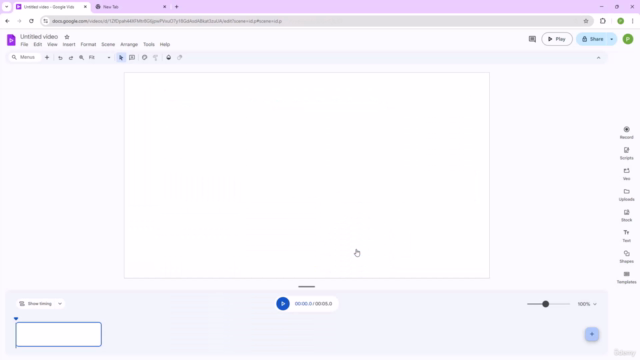The width and height of the screenshot is (640, 360).
Task: Click the Share button
Action: point(592,39)
